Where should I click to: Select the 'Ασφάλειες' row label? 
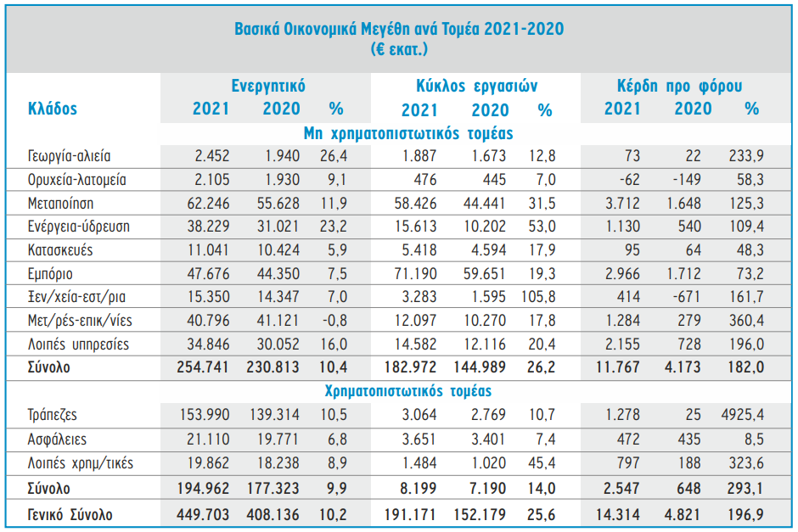[57, 439]
